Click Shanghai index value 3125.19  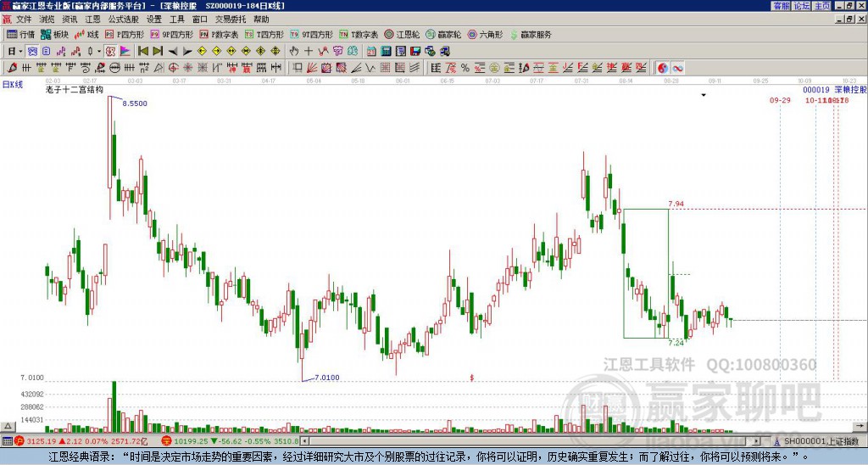coord(42,441)
